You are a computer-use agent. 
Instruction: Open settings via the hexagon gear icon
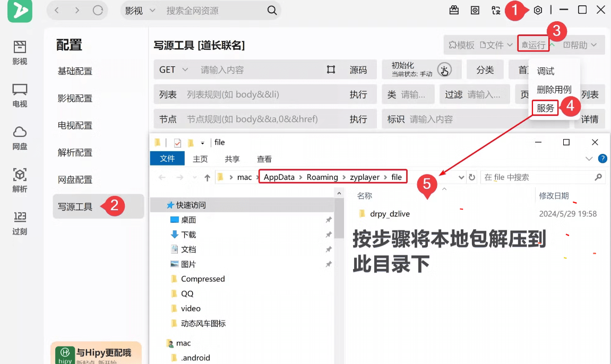pyautogui.click(x=538, y=10)
